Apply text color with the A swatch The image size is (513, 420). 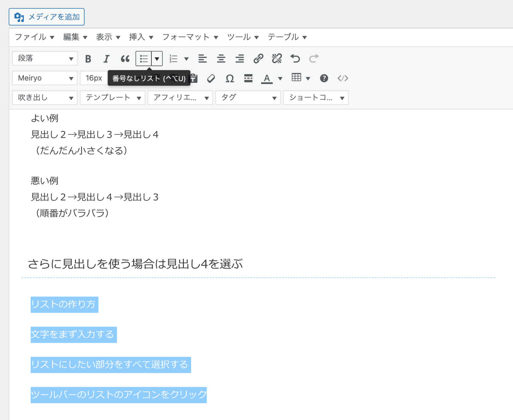coord(267,78)
